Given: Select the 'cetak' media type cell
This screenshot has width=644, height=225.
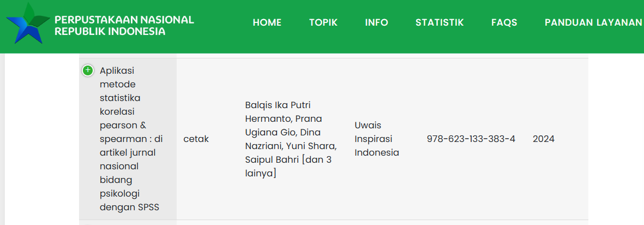Looking at the screenshot, I should point(196,139).
